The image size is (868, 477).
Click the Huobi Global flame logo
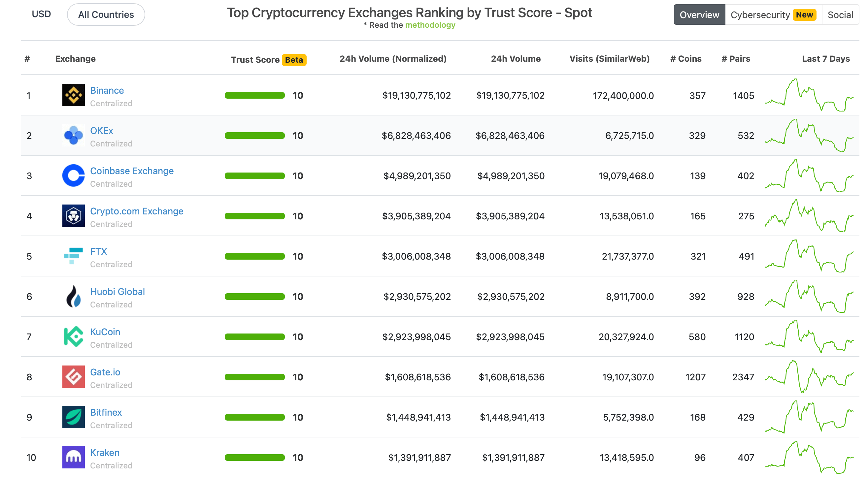click(74, 296)
